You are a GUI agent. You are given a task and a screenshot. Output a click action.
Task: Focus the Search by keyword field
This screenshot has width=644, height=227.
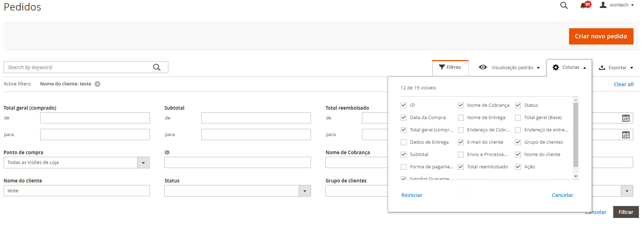(x=86, y=67)
